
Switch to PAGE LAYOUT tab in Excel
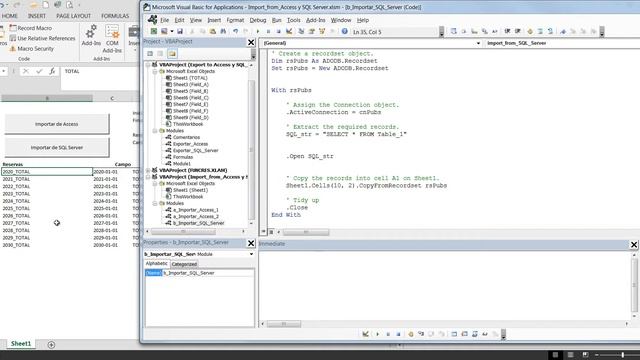click(x=73, y=16)
